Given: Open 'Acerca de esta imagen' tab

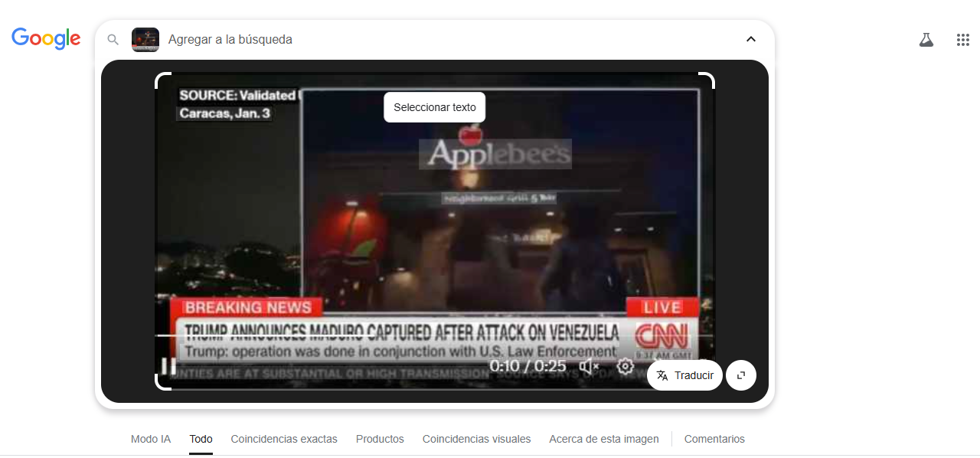Looking at the screenshot, I should pyautogui.click(x=603, y=439).
